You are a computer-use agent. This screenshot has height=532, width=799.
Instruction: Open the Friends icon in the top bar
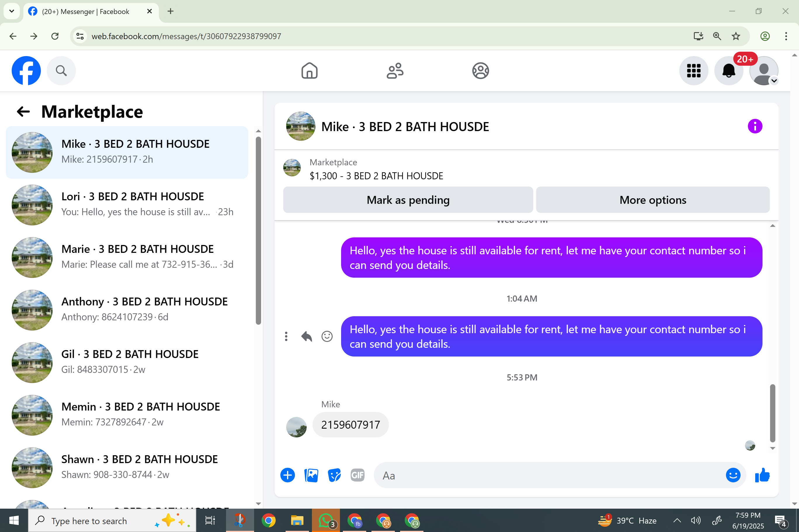(x=395, y=71)
